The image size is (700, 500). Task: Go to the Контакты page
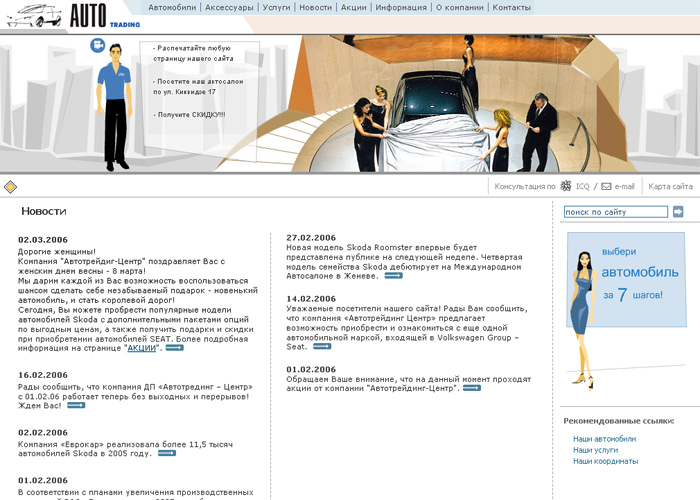point(512,8)
